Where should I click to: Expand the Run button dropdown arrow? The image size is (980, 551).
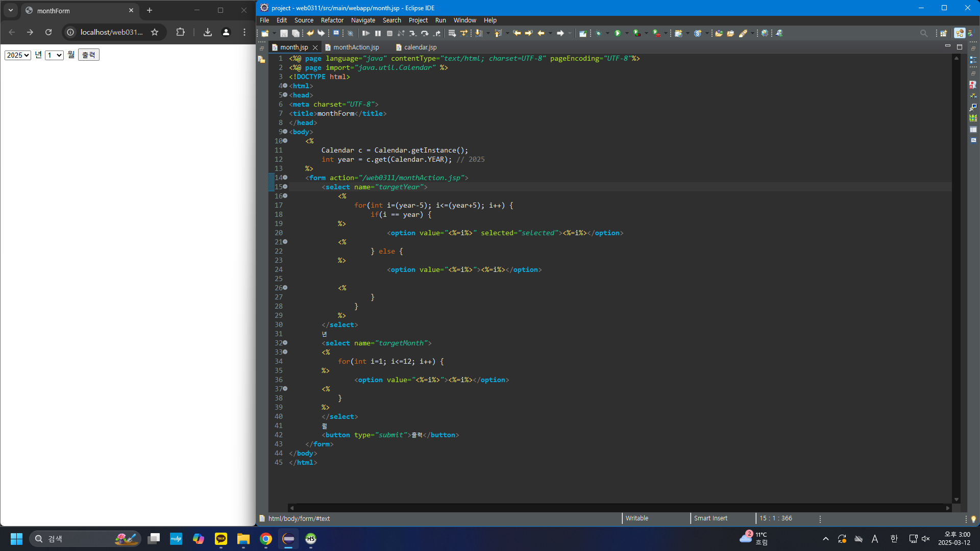coord(627,33)
